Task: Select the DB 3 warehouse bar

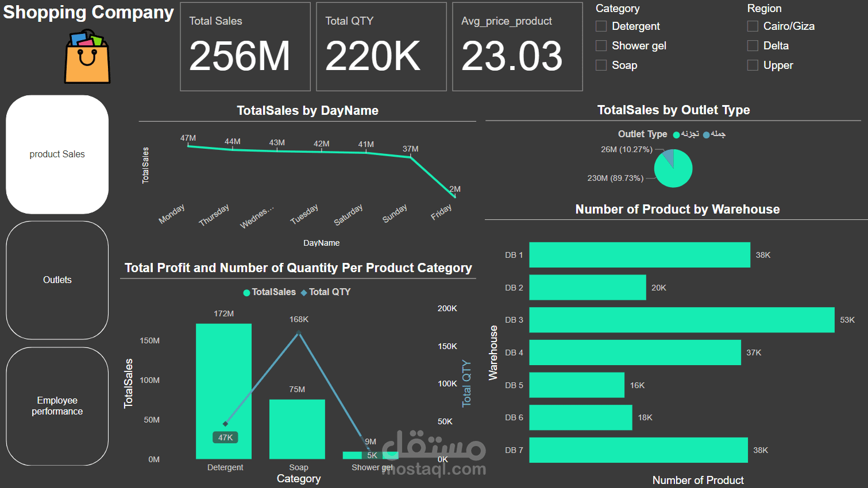Action: coord(682,320)
